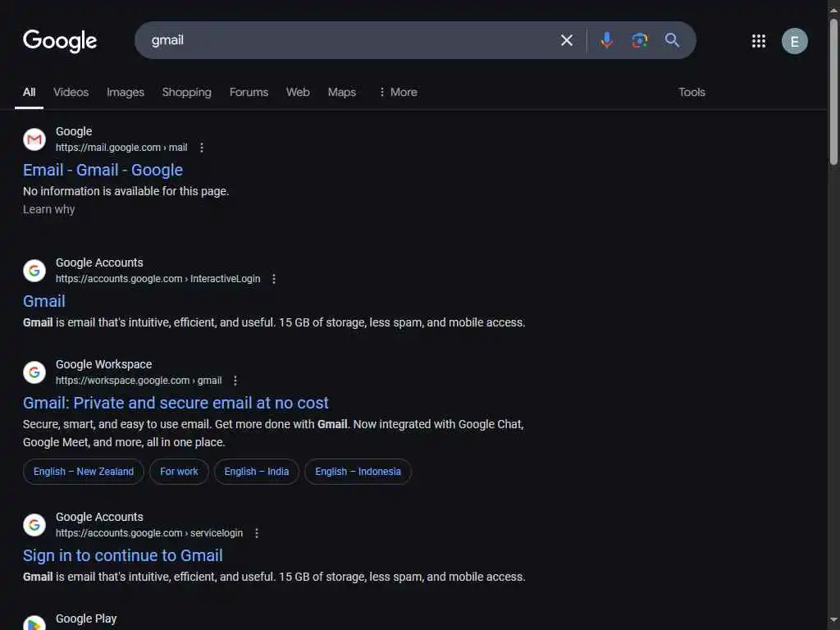
Task: Click the English – Indonesia chip
Action: pyautogui.click(x=358, y=472)
